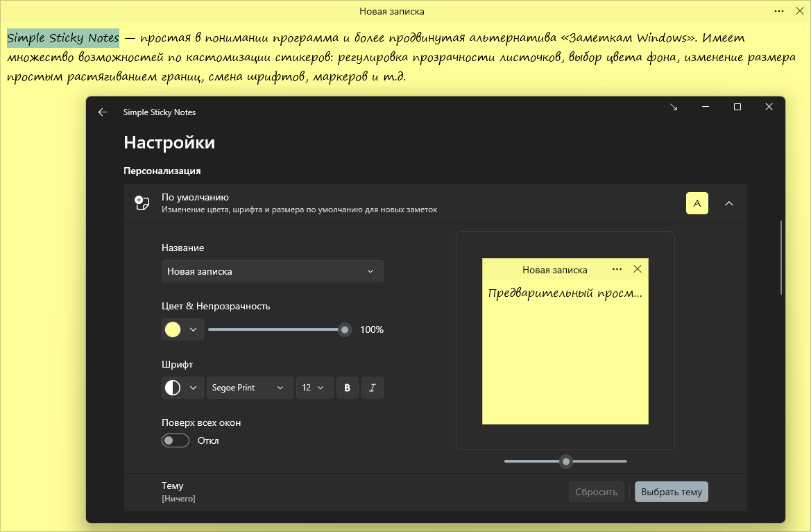
Task: Click the opacity slider handle at 100%
Action: tap(345, 330)
